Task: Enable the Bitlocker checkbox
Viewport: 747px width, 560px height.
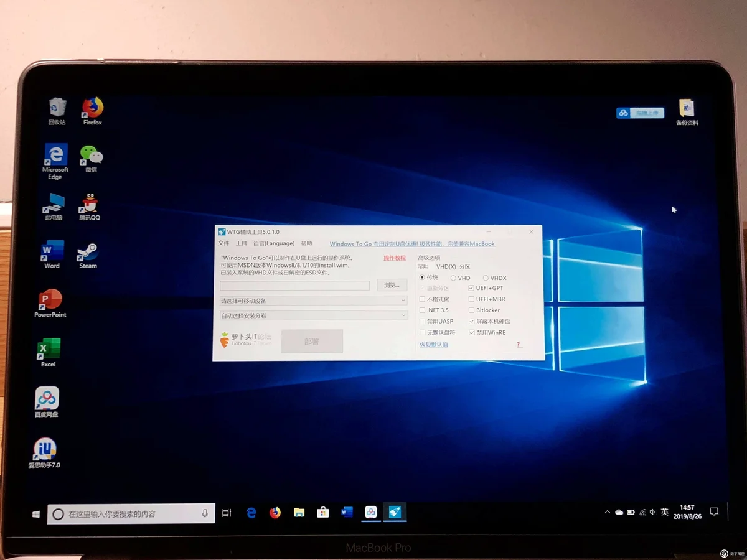Action: [471, 310]
